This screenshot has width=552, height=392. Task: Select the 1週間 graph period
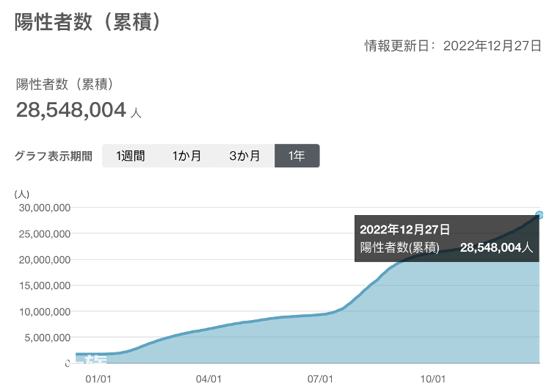(131, 156)
